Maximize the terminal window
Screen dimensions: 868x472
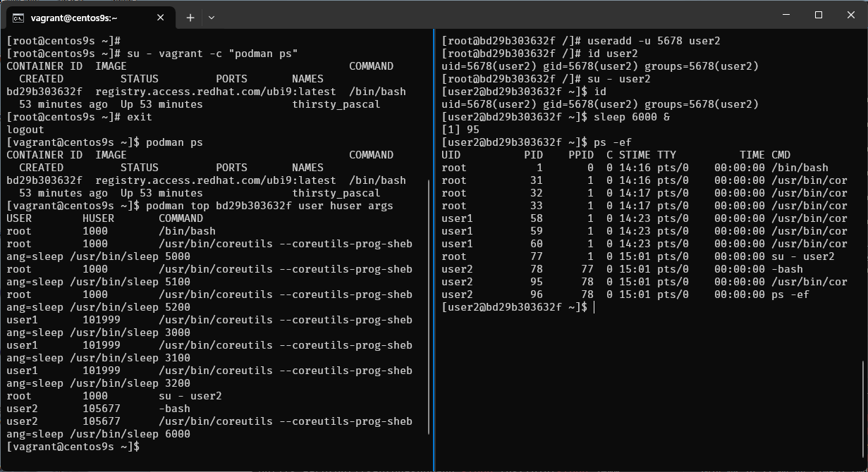point(819,15)
